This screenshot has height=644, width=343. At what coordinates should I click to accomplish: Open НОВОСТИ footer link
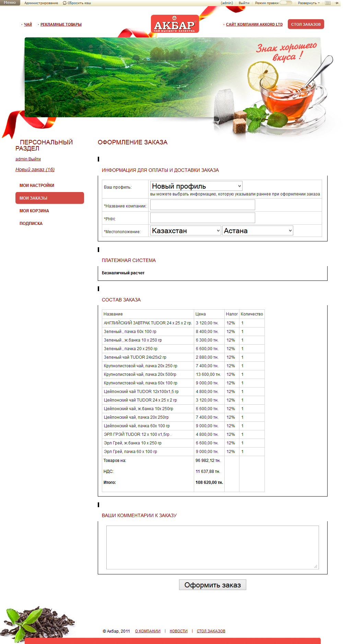click(x=179, y=631)
